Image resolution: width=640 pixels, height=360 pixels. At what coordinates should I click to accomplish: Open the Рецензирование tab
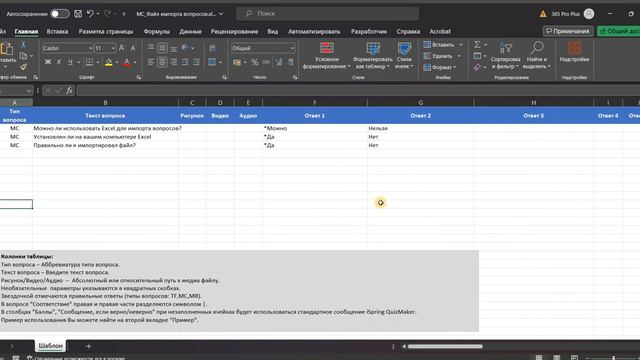234,31
